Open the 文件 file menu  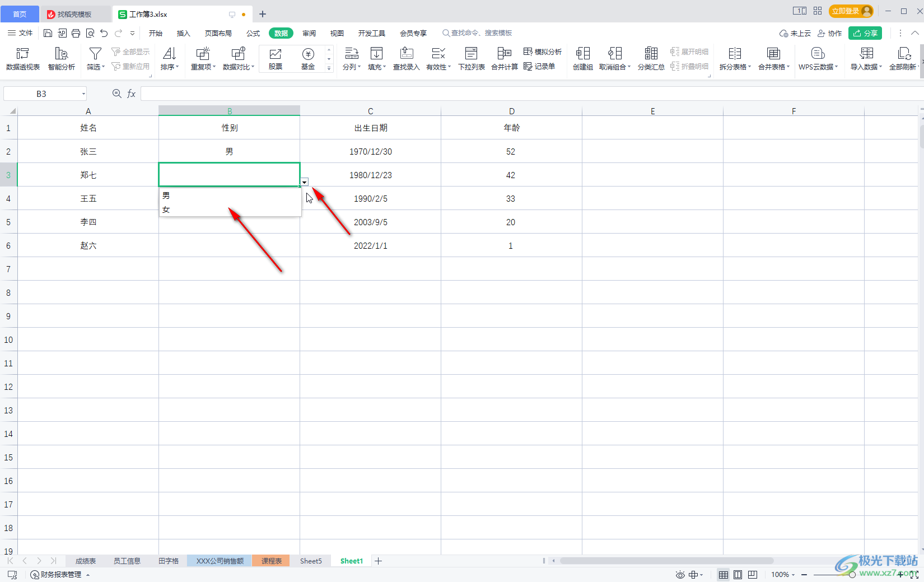tap(20, 33)
